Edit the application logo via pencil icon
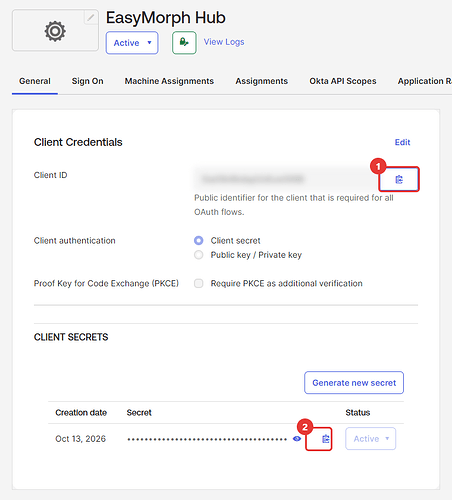 91,18
